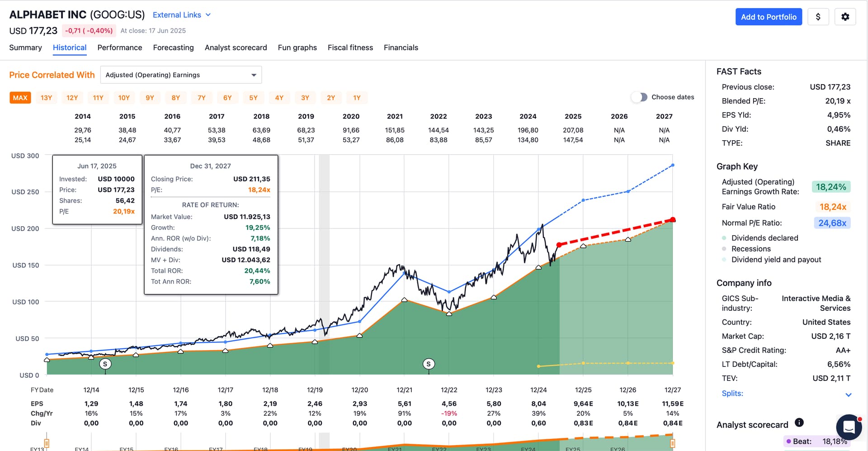
Task: Click the left range slider handle
Action: pos(47,443)
